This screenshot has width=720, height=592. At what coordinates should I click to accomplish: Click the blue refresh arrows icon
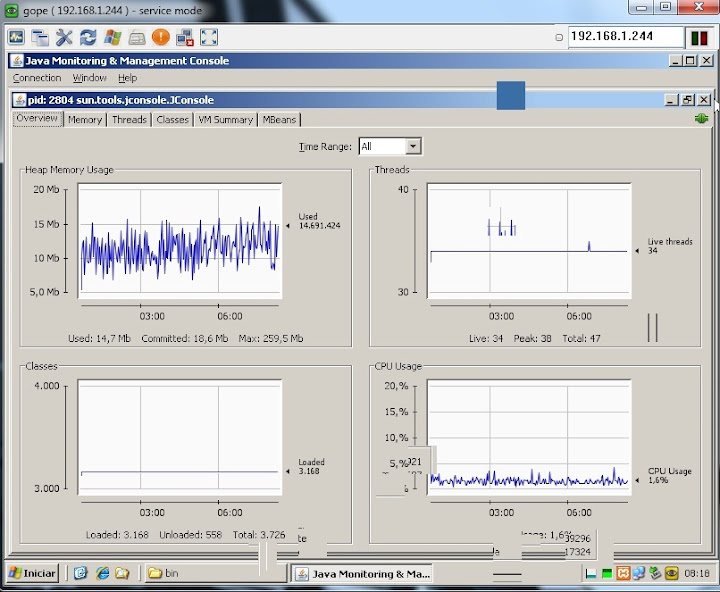coord(88,37)
